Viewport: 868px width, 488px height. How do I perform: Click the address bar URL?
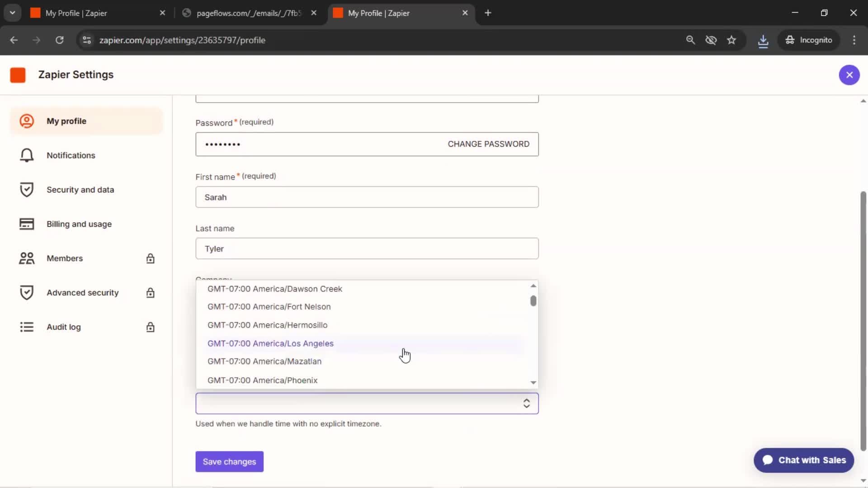click(x=182, y=40)
